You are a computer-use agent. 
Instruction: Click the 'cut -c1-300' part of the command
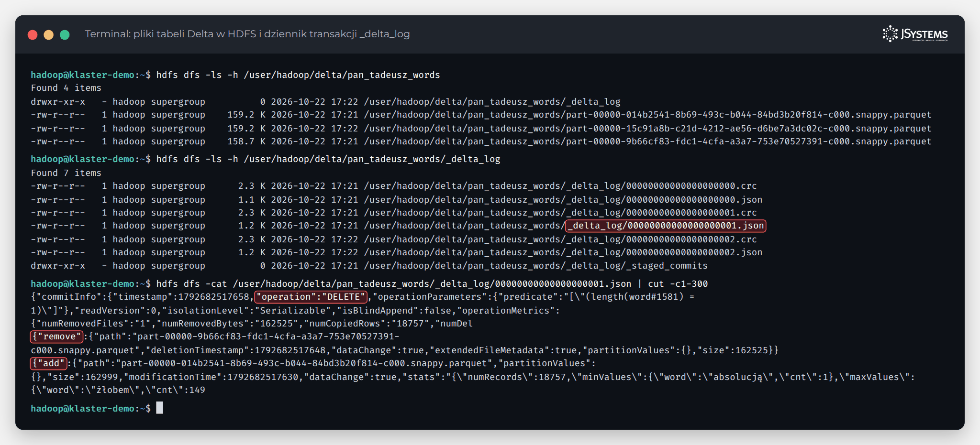pyautogui.click(x=678, y=284)
